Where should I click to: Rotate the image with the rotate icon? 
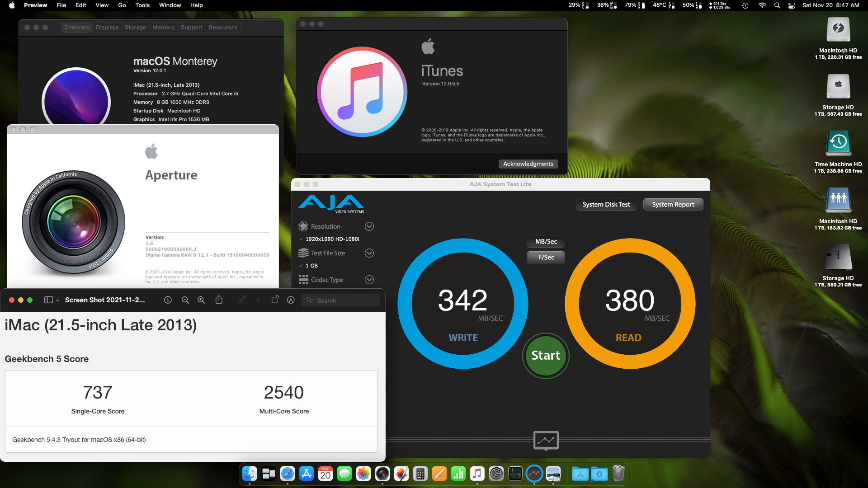click(x=275, y=300)
